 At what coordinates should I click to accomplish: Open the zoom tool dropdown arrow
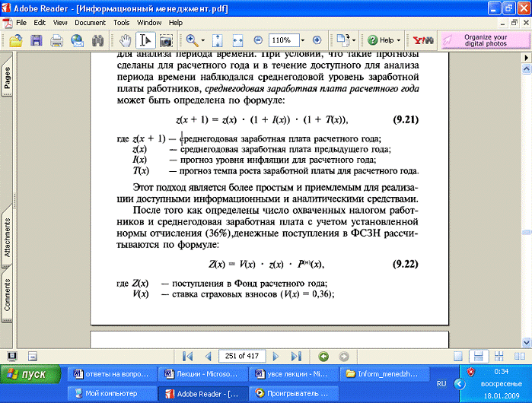203,40
